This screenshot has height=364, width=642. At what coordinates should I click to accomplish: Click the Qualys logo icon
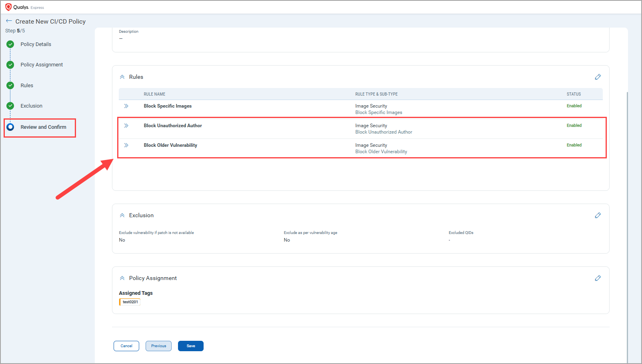[8, 7]
